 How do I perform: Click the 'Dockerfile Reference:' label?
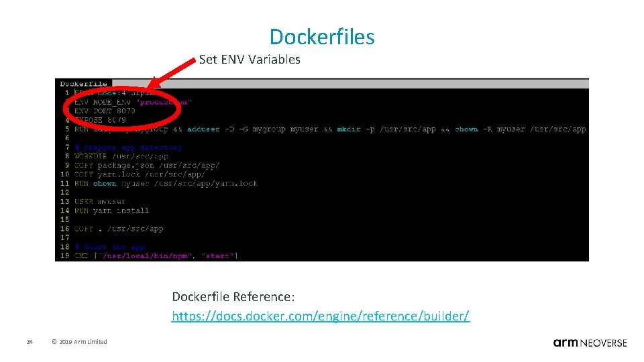[x=233, y=297]
